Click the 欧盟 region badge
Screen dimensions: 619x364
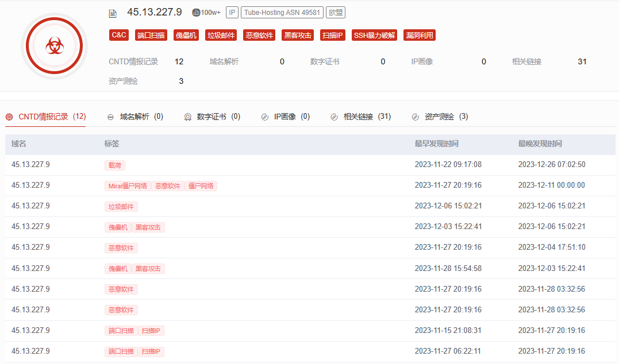click(x=336, y=13)
